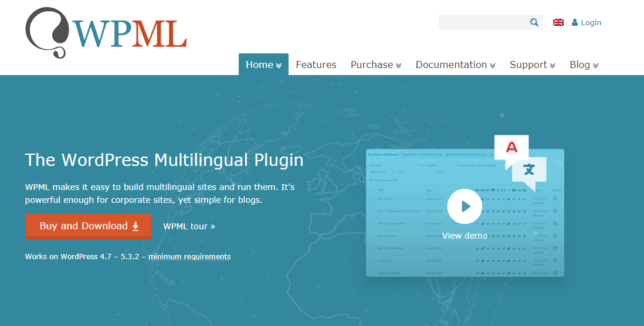Expand the Documentation dropdown menu
The height and width of the screenshot is (326, 644).
[455, 64]
